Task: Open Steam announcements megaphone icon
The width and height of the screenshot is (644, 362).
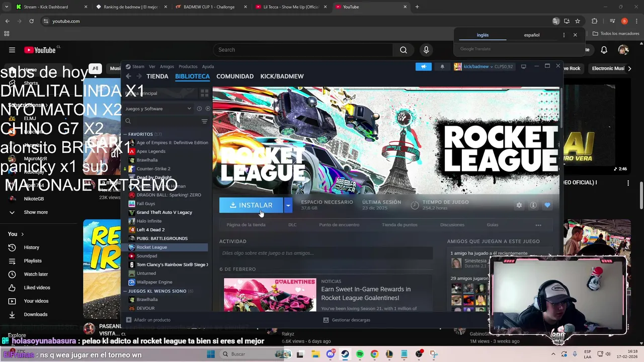Action: click(x=424, y=66)
